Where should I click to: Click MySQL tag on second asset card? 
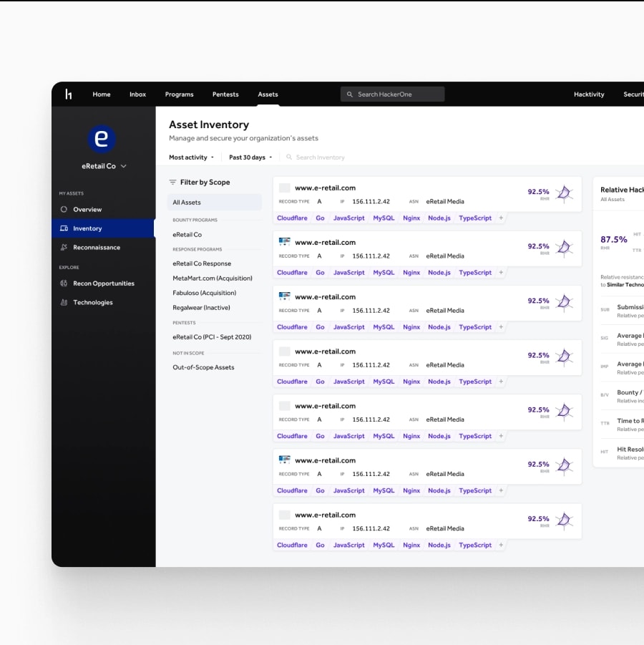pyautogui.click(x=384, y=272)
